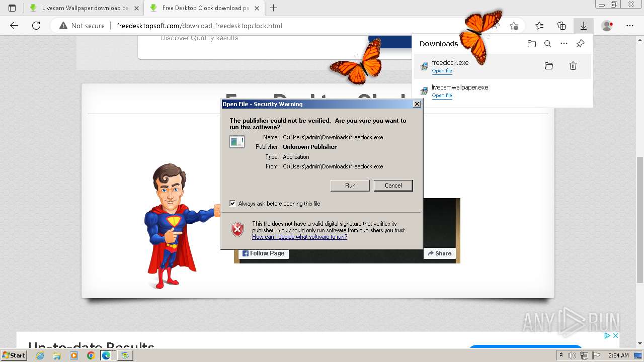Viewport: 644px width, 362px height.
Task: Open media player taskbar icon
Action: (x=74, y=355)
